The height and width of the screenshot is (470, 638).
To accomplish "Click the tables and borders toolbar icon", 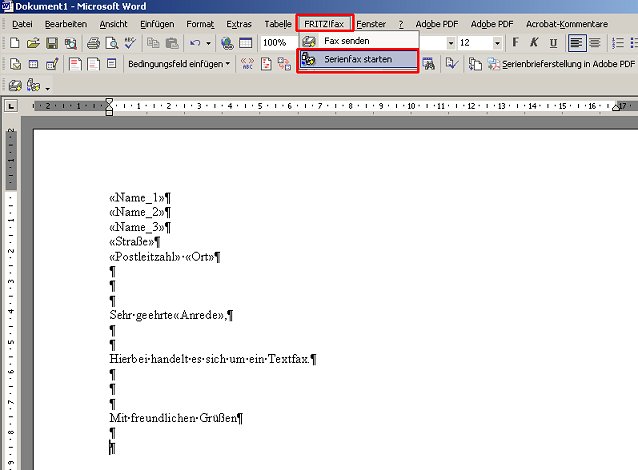I will pyautogui.click(x=246, y=43).
